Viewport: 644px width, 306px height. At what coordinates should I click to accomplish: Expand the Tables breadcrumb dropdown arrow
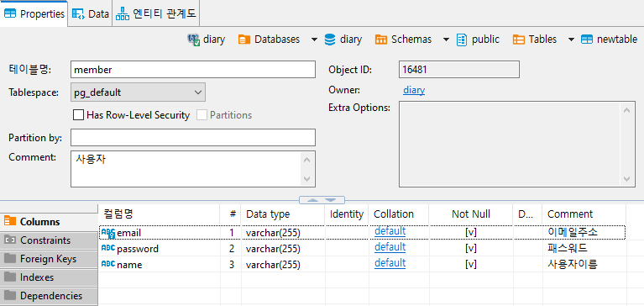[571, 40]
